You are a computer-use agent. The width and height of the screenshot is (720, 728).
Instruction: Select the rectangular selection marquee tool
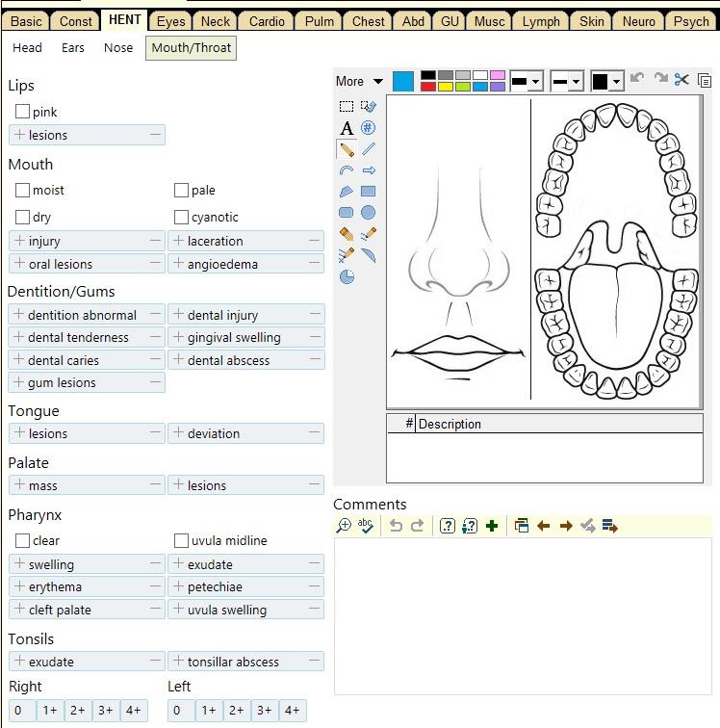click(347, 107)
